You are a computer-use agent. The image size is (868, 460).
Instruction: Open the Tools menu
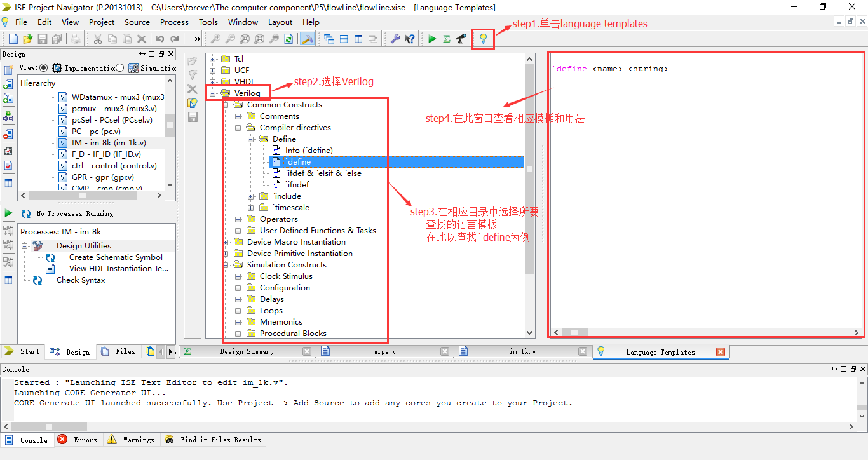pos(208,22)
